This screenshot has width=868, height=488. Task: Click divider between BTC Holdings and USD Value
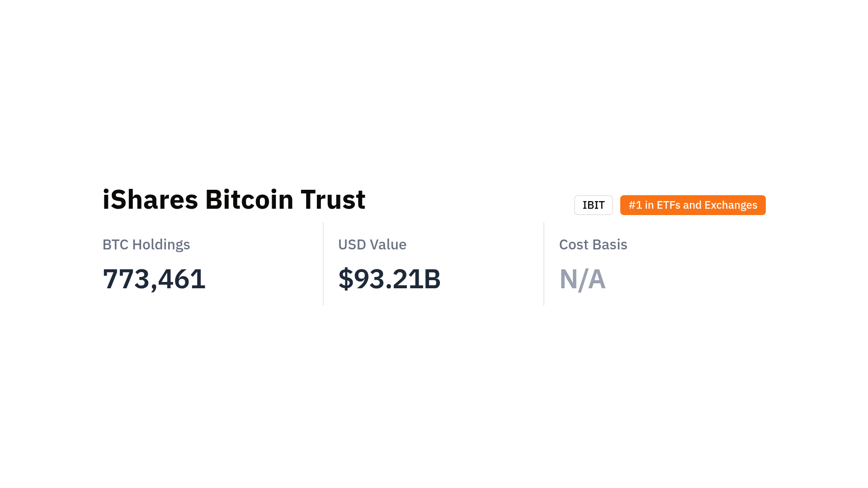click(x=323, y=263)
